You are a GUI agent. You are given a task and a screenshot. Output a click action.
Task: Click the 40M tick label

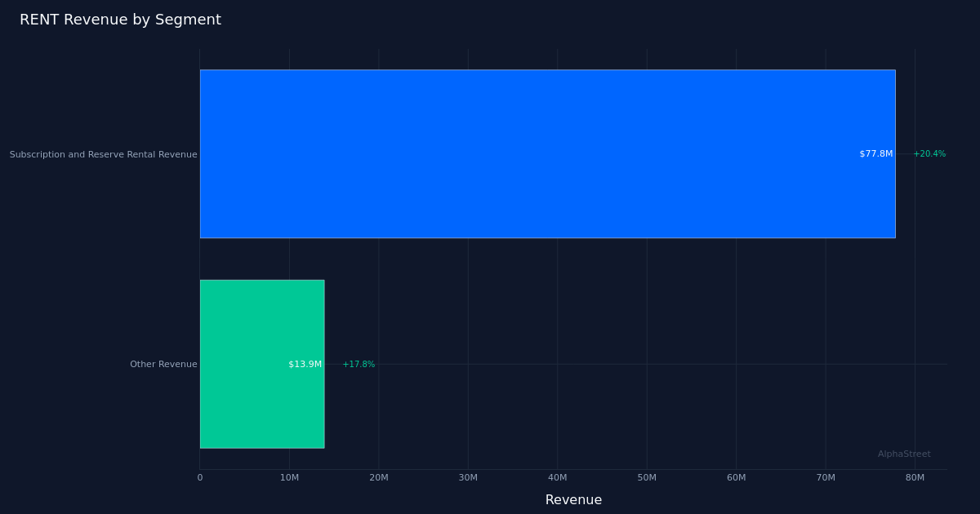click(x=558, y=478)
